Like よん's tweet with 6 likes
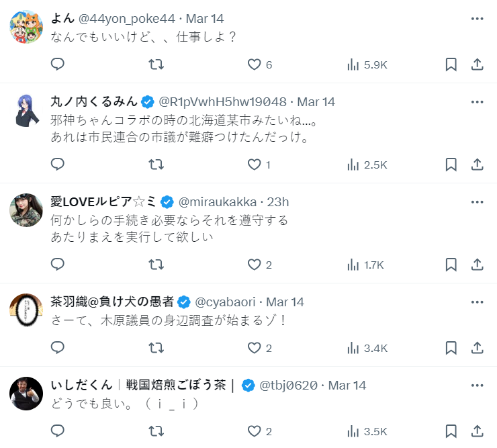 [x=259, y=64]
